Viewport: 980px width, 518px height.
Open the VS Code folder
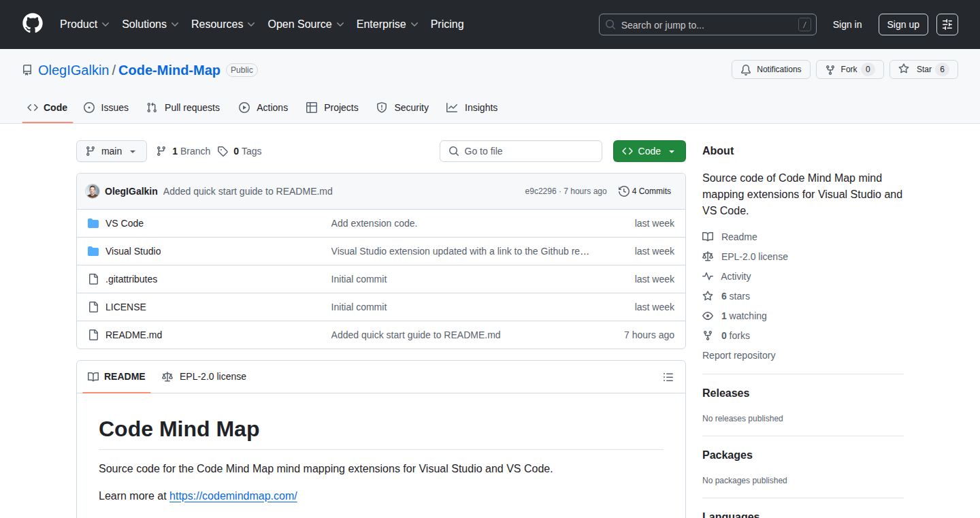(x=125, y=223)
